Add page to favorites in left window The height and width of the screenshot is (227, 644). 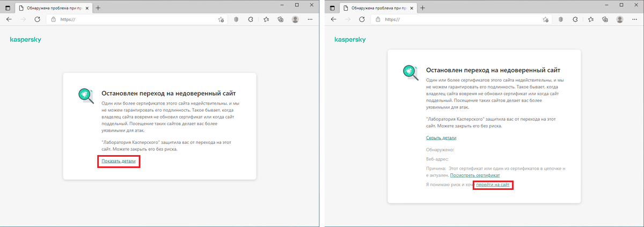221,19
